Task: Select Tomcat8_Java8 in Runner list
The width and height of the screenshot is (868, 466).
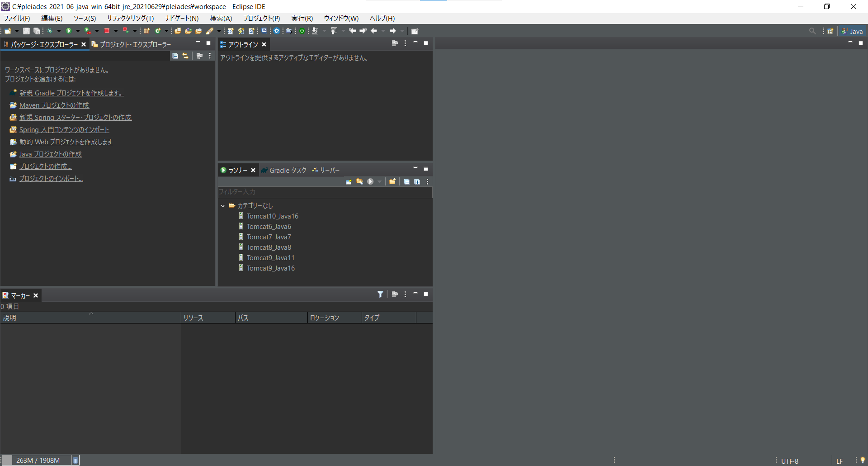Action: pos(269,247)
